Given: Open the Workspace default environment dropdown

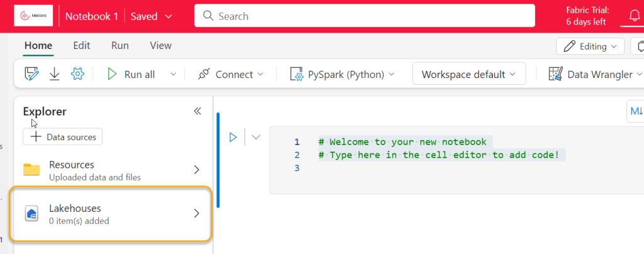Looking at the screenshot, I should 469,74.
